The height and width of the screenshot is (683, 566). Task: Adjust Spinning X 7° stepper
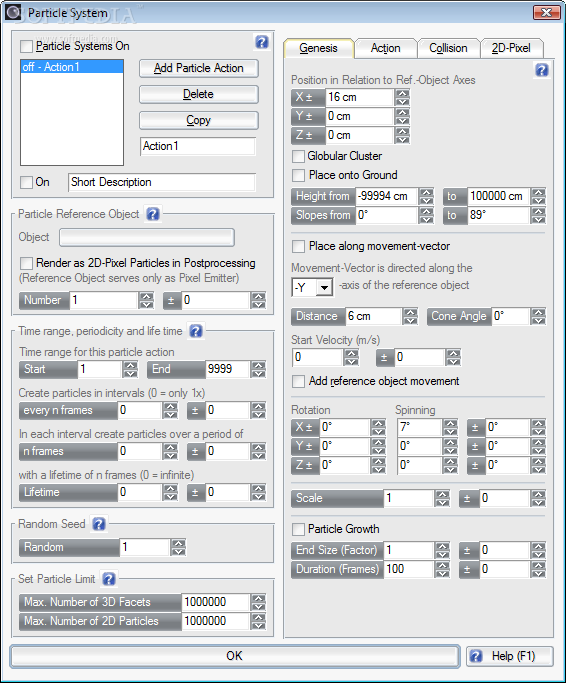(450, 427)
